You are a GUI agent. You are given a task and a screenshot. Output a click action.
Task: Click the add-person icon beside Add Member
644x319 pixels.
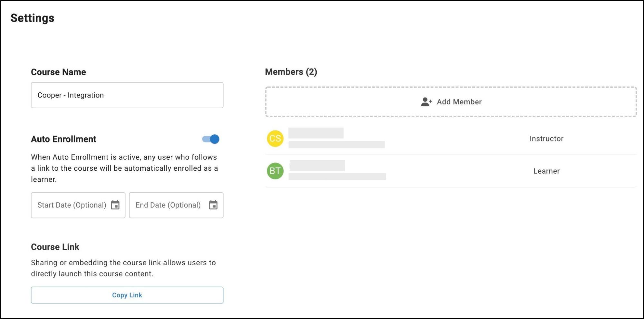click(x=426, y=102)
